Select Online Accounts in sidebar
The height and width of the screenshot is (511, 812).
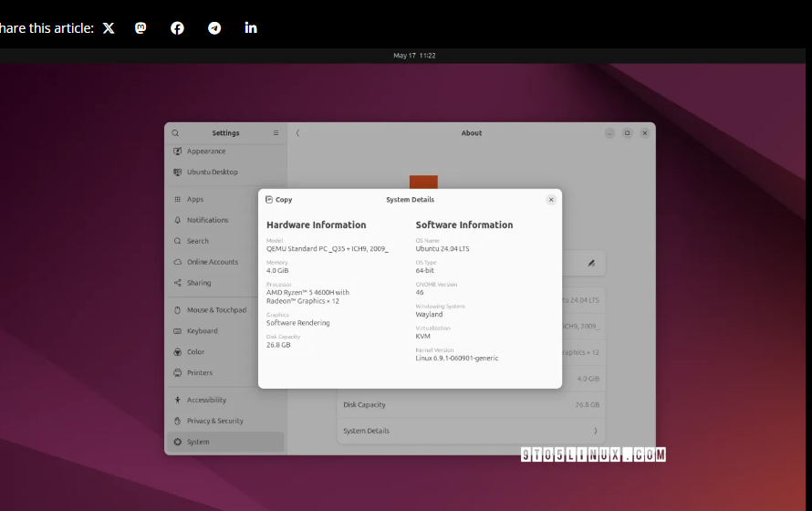coord(225,262)
